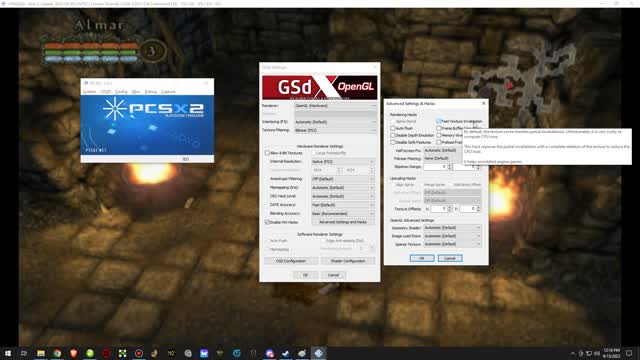Open Renderer dropdown in GSdx settings

[336, 106]
